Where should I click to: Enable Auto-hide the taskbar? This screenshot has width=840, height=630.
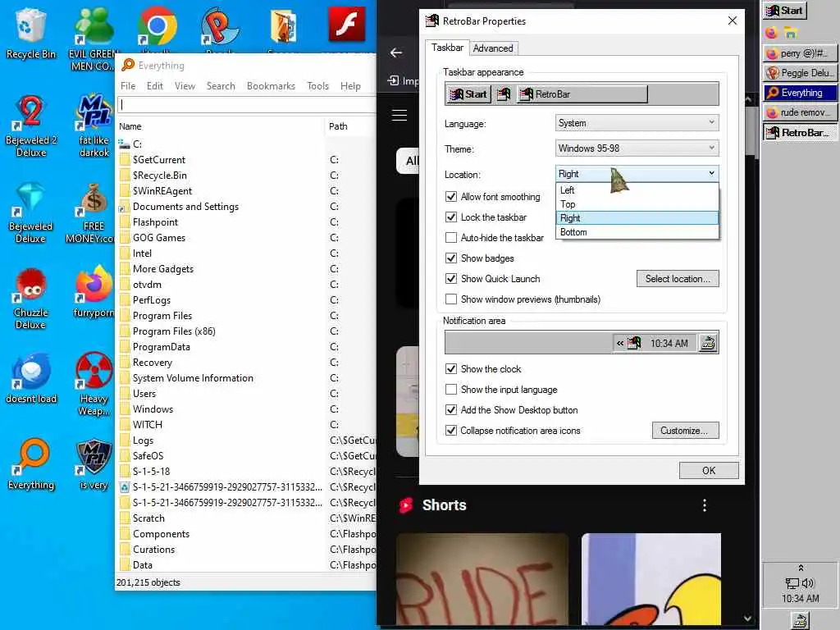tap(451, 237)
